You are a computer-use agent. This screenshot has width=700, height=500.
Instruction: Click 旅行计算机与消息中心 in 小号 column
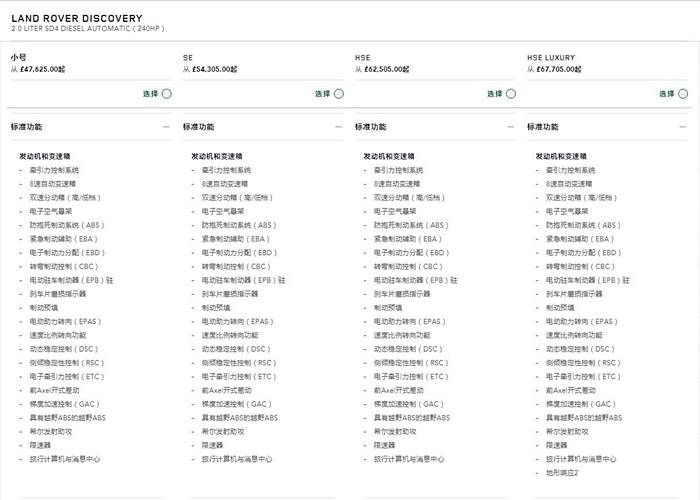coord(65,459)
